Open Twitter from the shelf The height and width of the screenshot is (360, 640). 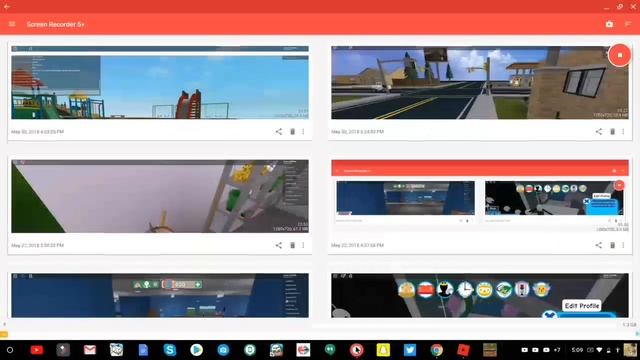click(410, 350)
